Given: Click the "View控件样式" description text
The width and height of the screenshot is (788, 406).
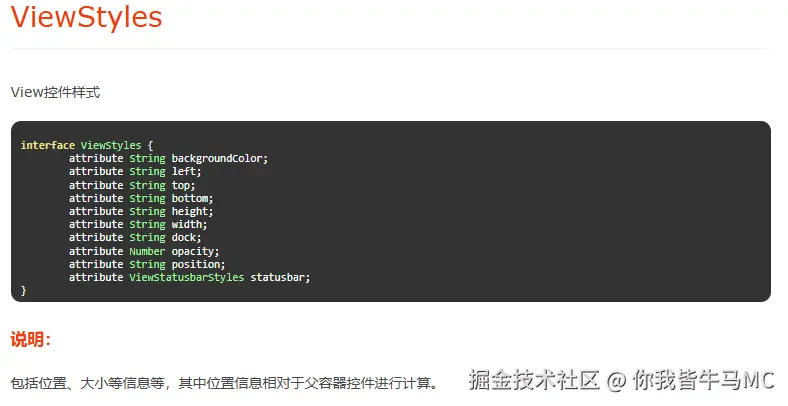Looking at the screenshot, I should 55,92.
